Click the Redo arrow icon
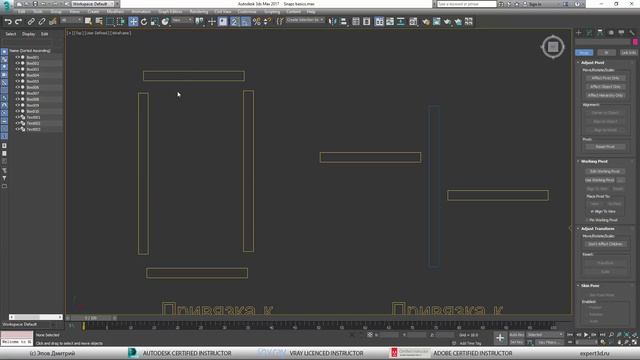640x360 pixels. click(18, 22)
